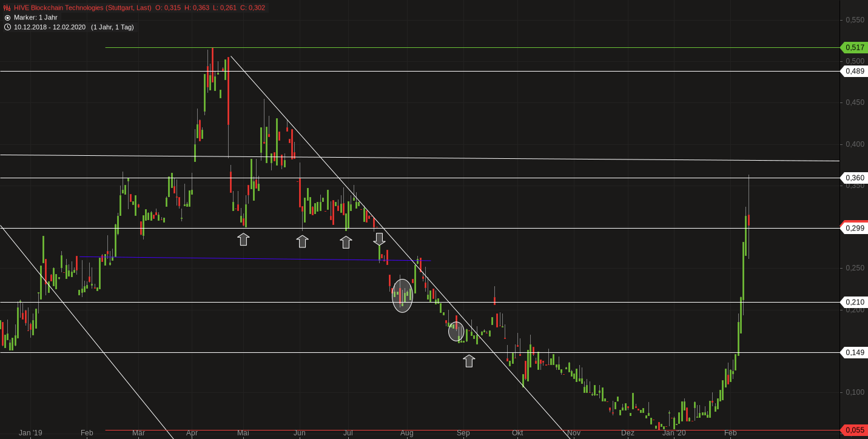Click the Okt time axis label

(x=517, y=433)
